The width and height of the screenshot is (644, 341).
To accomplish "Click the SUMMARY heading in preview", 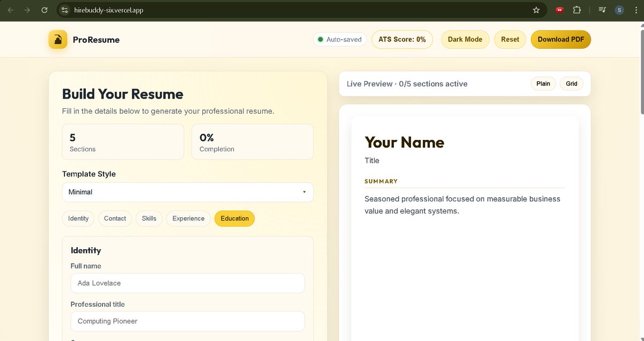I will (x=381, y=181).
